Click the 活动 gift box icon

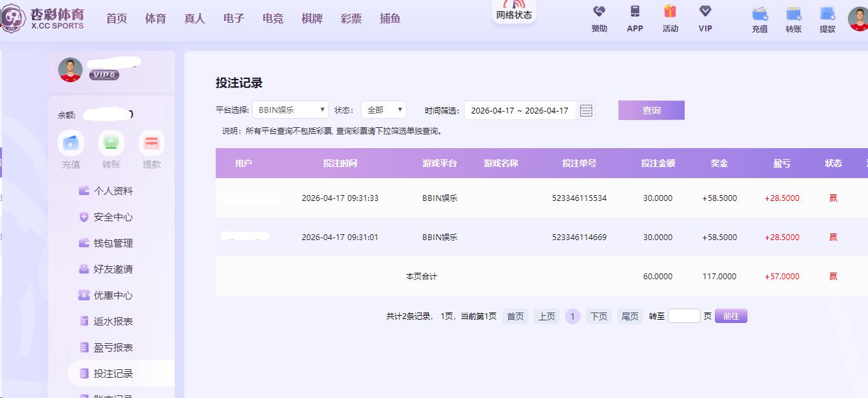pos(670,12)
